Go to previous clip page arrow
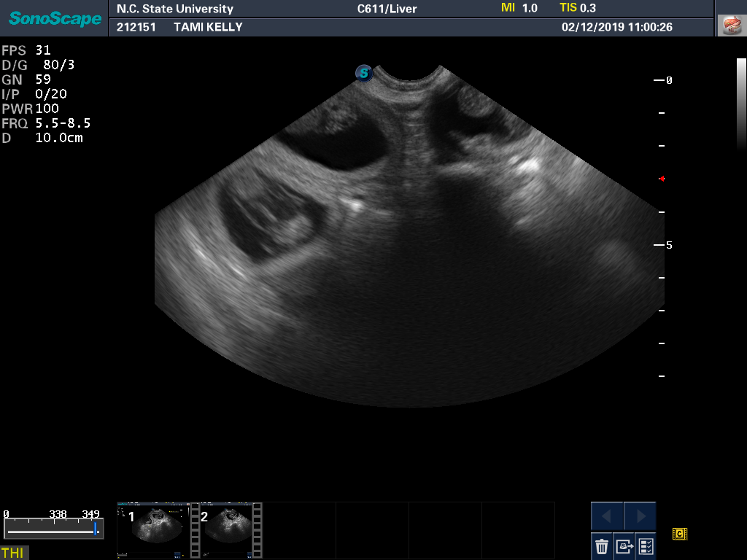 tap(607, 516)
